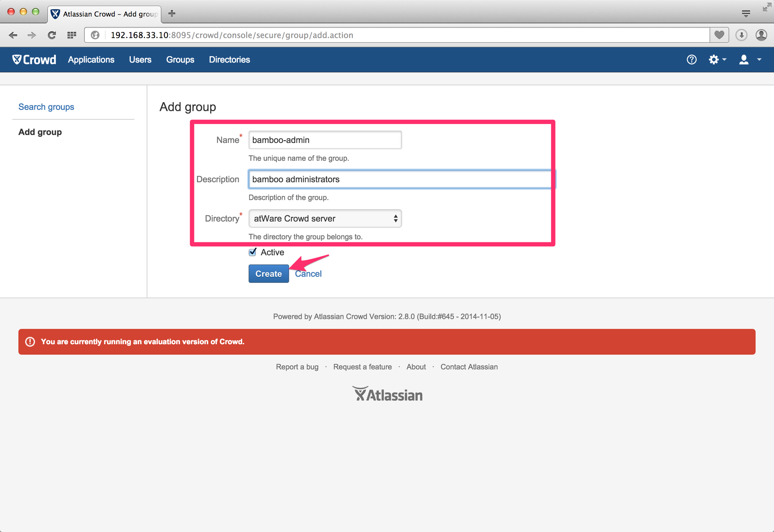Uncheck the Active checkbox

pos(252,252)
